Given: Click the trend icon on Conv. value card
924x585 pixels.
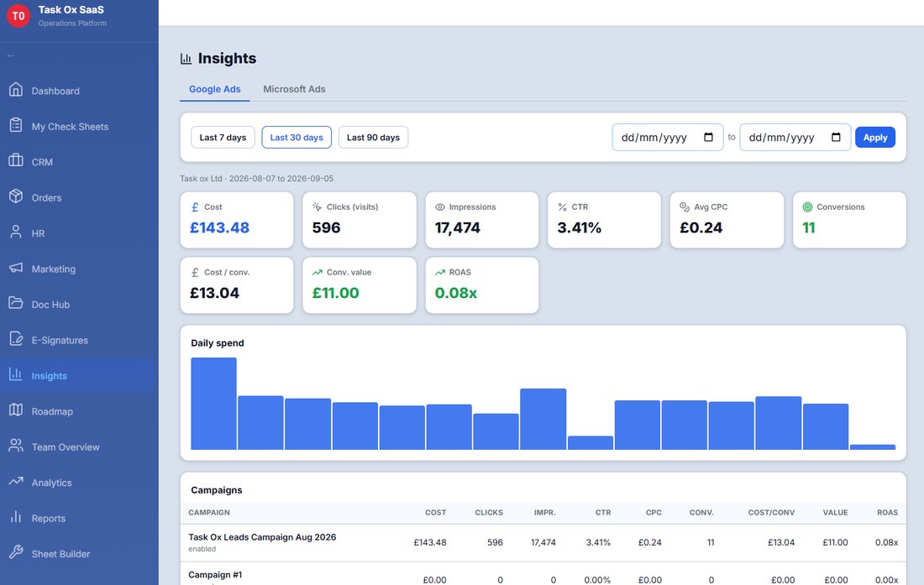Looking at the screenshot, I should pyautogui.click(x=317, y=273).
